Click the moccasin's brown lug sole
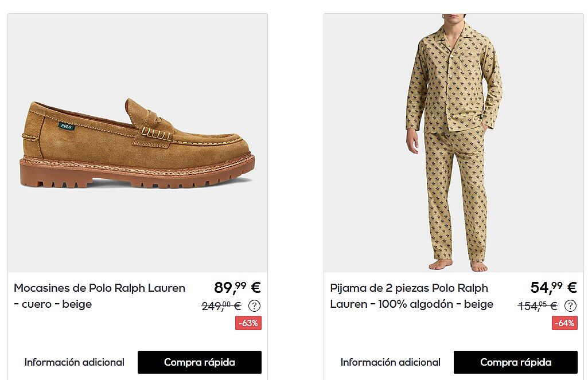 click(137, 174)
